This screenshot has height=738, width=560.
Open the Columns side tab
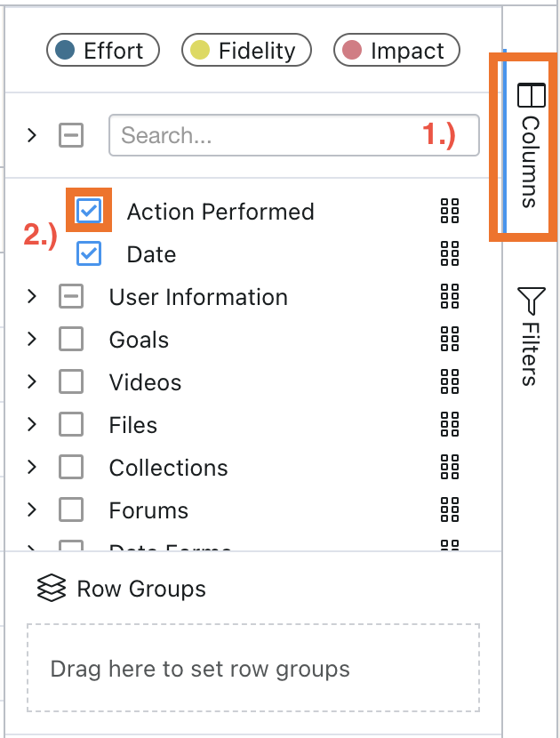click(x=530, y=147)
